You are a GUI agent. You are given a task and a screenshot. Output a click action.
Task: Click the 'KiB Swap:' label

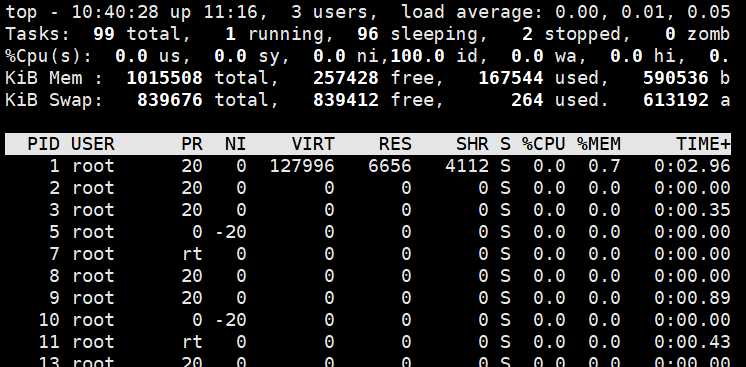tap(54, 100)
